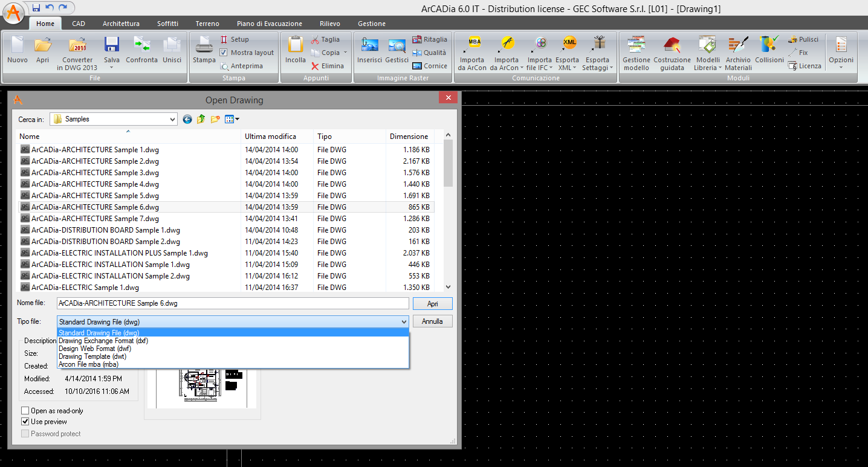Click the Nome file input field

pyautogui.click(x=233, y=303)
